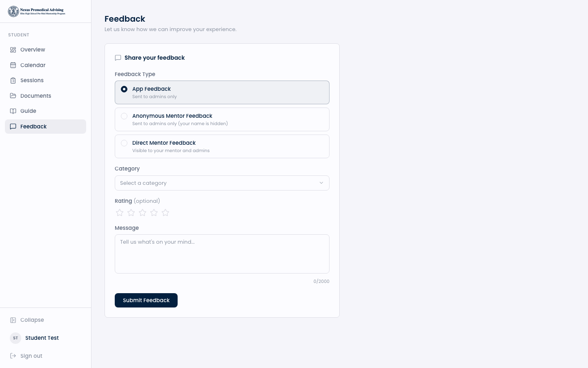Set rating to five stars

coord(165,213)
